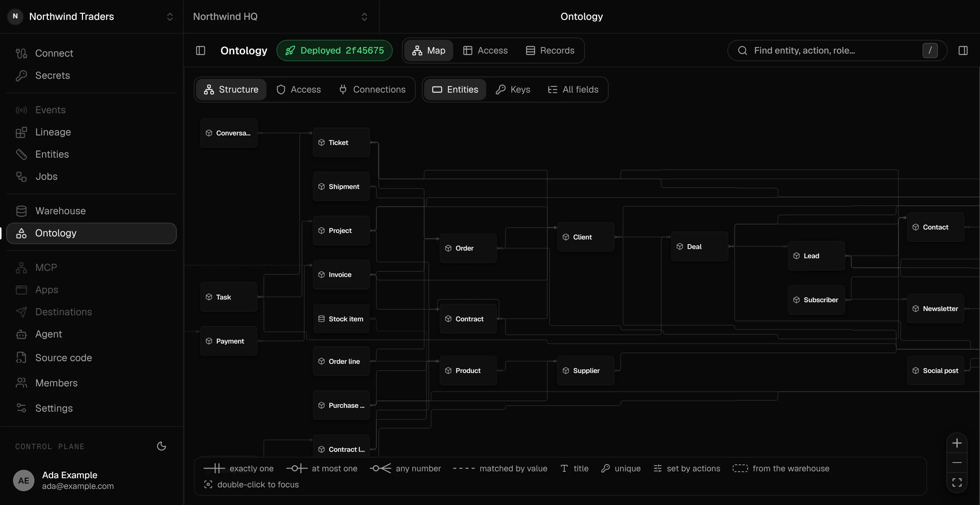Select the Newsletter entity node
The width and height of the screenshot is (980, 505).
pyautogui.click(x=936, y=309)
